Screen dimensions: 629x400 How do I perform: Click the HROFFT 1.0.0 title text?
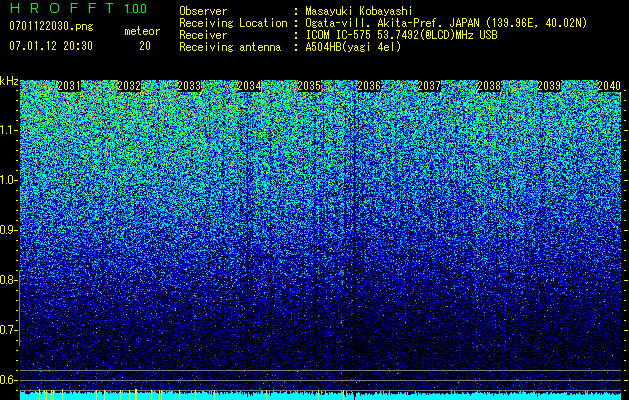[79, 8]
